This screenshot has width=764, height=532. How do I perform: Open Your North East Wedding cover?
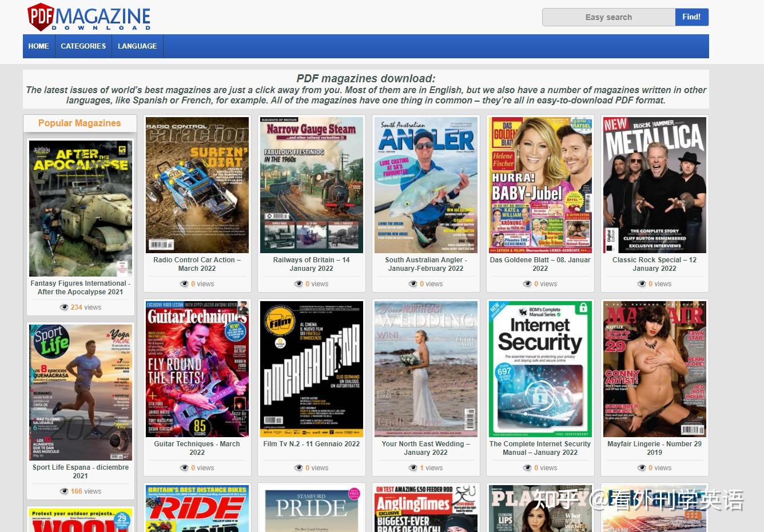click(426, 369)
